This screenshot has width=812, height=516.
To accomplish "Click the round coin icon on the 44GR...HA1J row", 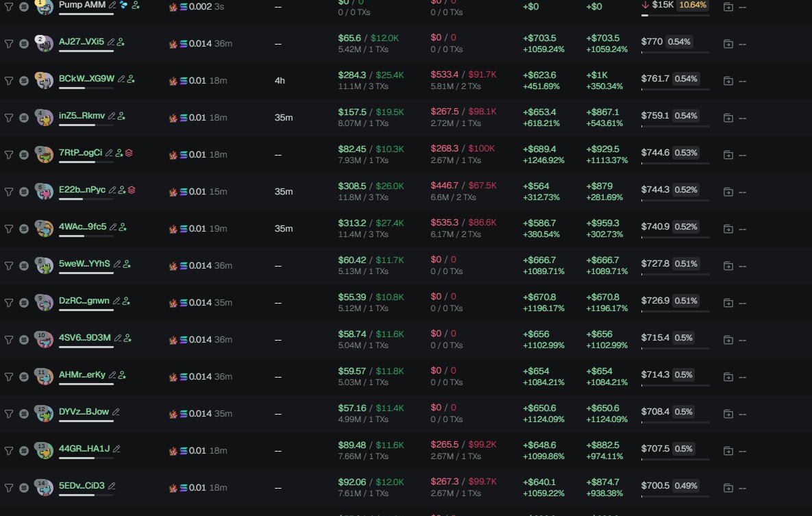I will click(x=24, y=451).
